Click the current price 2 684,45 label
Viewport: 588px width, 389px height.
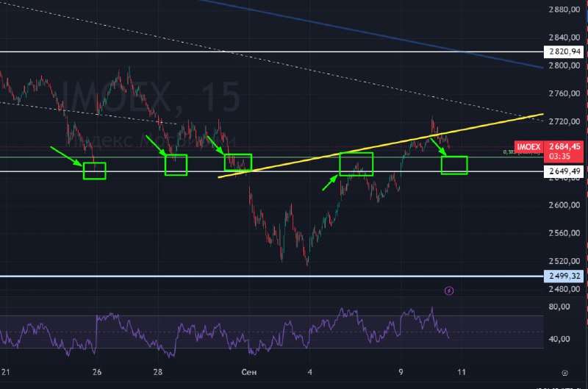[564, 146]
